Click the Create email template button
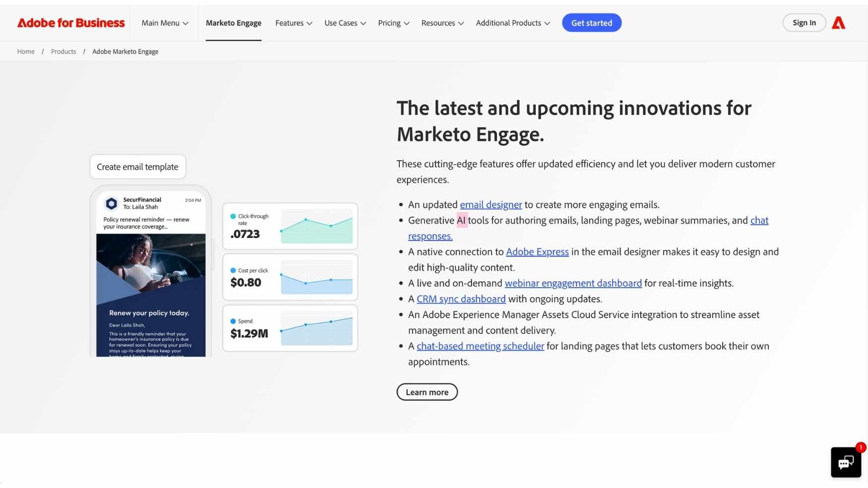 [x=137, y=167]
